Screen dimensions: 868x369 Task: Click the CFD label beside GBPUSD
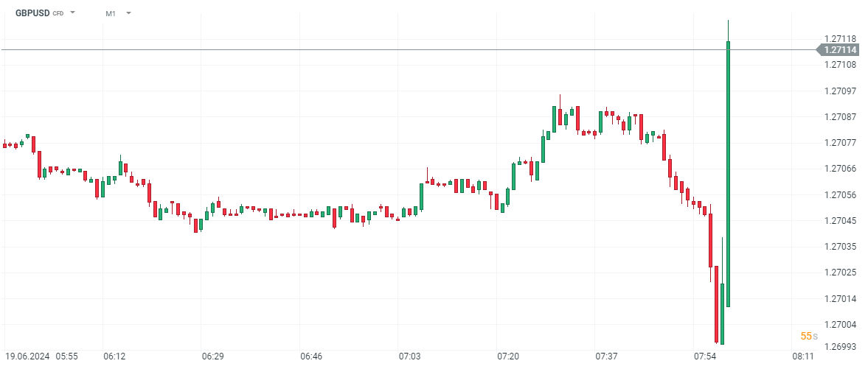point(58,13)
